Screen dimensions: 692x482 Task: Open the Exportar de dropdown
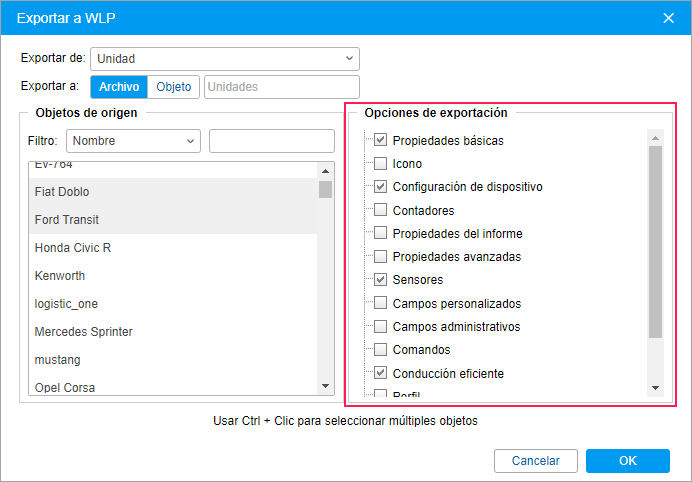coord(225,59)
